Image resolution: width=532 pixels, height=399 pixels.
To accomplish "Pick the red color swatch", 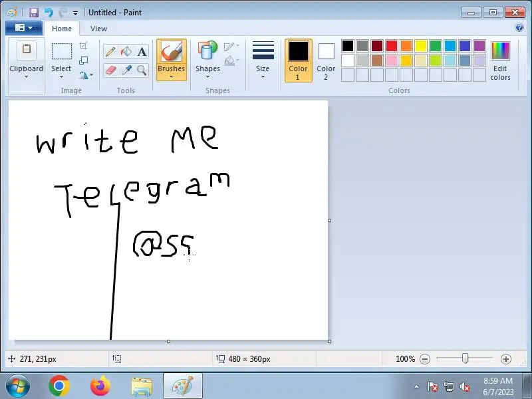I will click(x=392, y=46).
